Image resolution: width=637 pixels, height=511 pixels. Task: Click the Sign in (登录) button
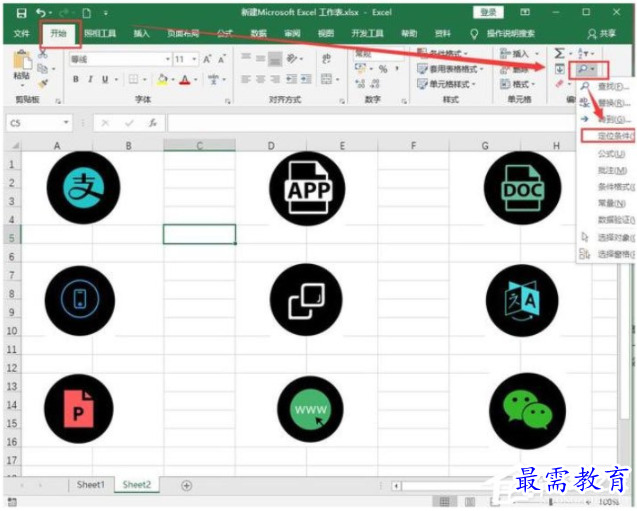coord(488,13)
